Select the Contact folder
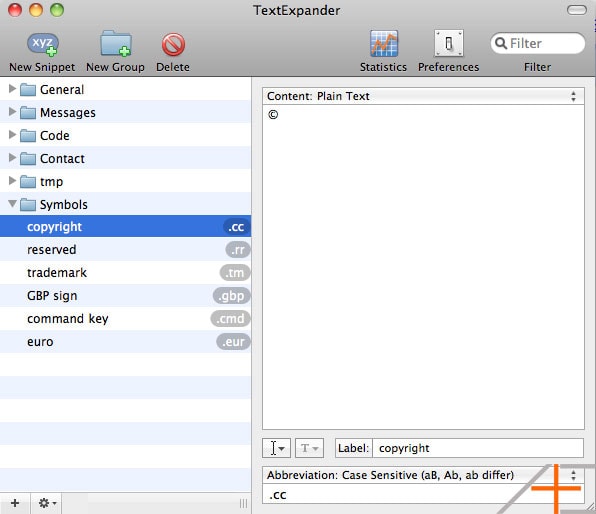This screenshot has width=596, height=514. click(x=125, y=158)
